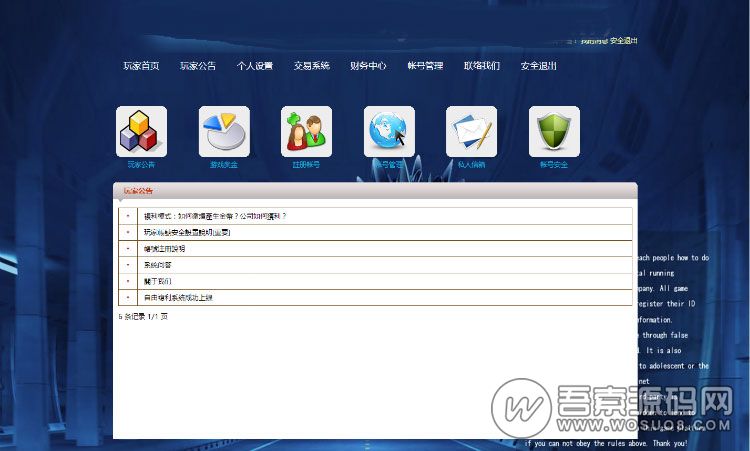Viewport: 750px width, 451px height.
Task: Open first announcement about 獎利模式
Action: pos(215,216)
